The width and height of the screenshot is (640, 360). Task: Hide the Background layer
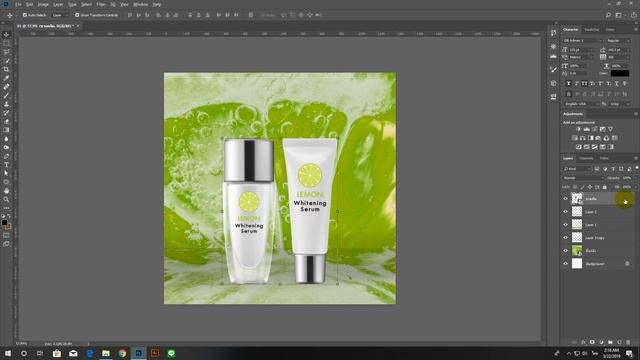coord(566,264)
